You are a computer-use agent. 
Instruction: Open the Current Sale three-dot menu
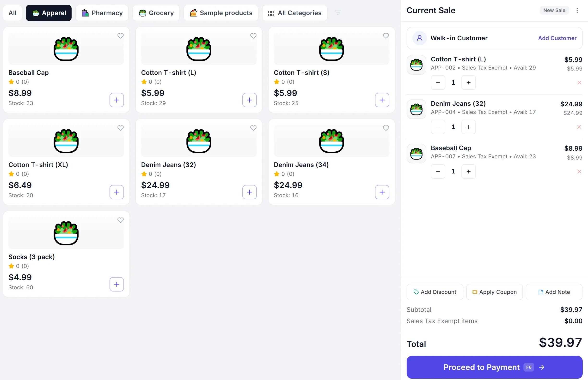pyautogui.click(x=577, y=10)
